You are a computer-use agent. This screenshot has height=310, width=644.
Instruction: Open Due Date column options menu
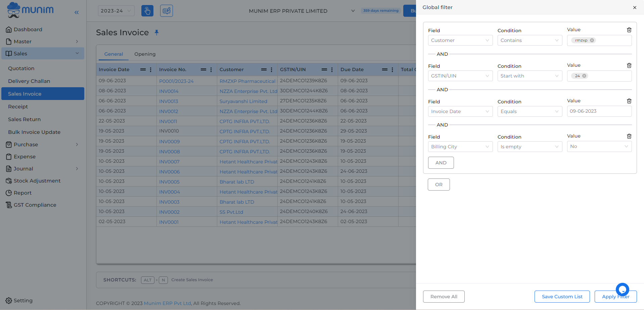point(393,69)
